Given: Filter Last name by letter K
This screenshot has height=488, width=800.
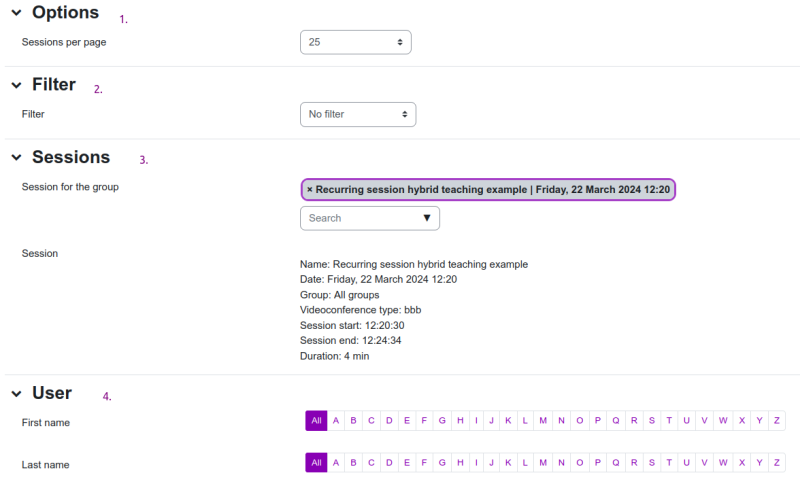Looking at the screenshot, I should (x=508, y=462).
